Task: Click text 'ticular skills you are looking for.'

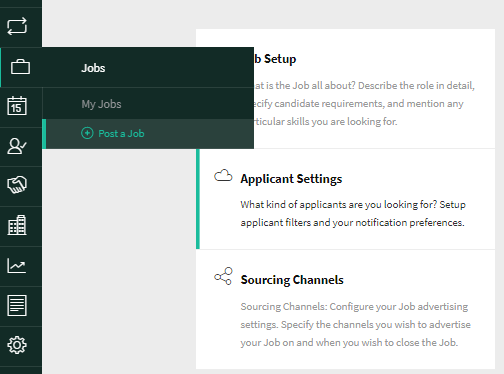Action: pos(326,121)
